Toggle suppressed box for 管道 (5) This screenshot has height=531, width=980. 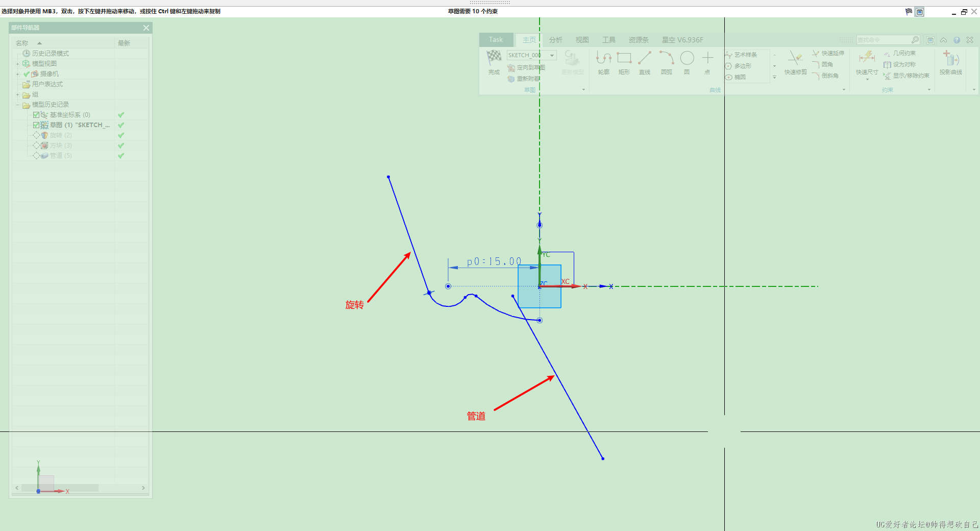coord(36,156)
